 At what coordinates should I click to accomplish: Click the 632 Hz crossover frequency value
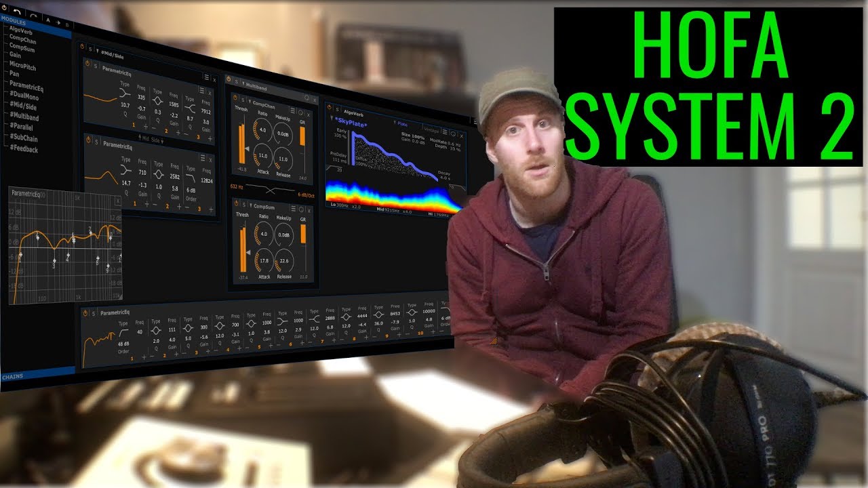coord(237,186)
